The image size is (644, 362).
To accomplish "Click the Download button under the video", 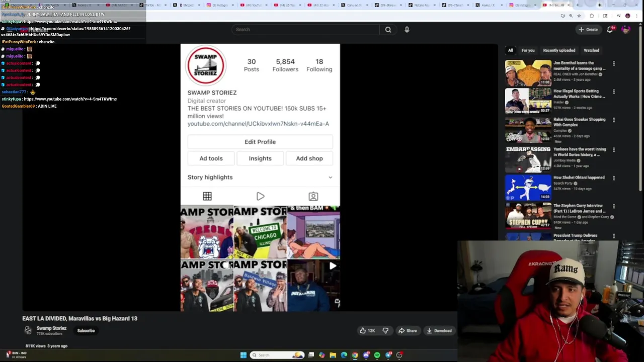I will coord(439,331).
